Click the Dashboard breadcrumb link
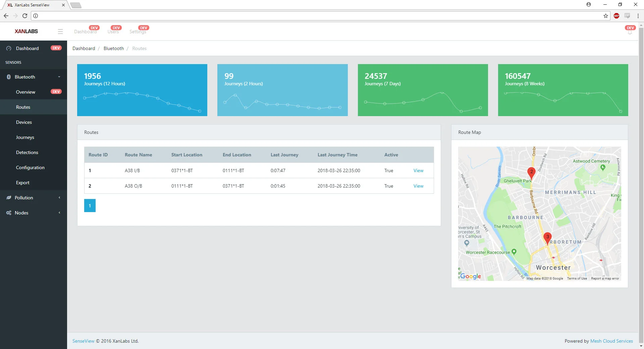The width and height of the screenshot is (644, 349). [x=84, y=48]
